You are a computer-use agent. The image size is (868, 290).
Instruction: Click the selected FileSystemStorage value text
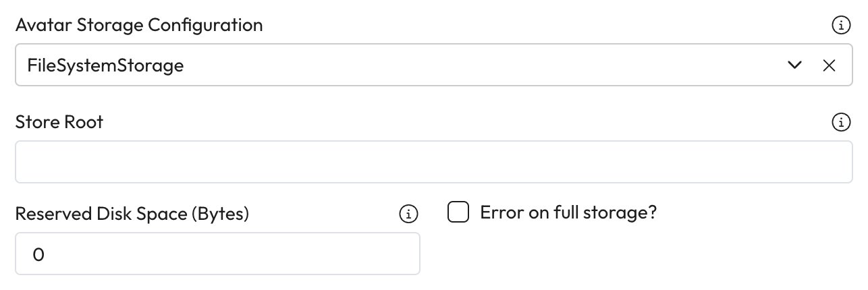(105, 65)
